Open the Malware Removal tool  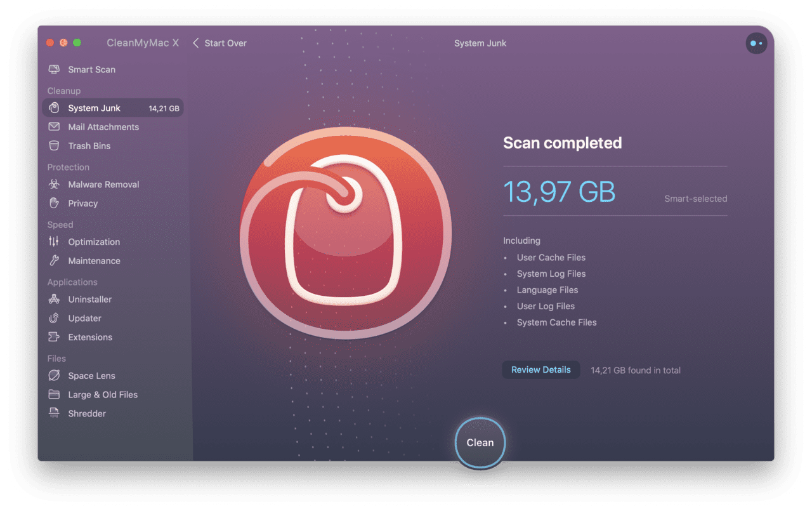[103, 184]
